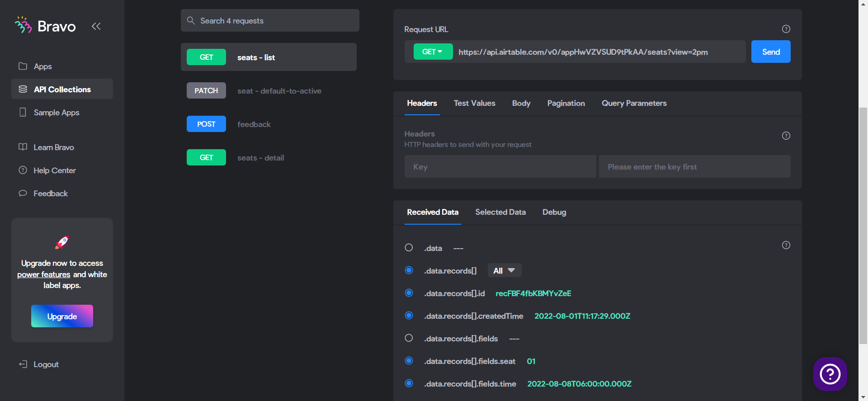
Task: Follow the power features link
Action: pyautogui.click(x=44, y=274)
